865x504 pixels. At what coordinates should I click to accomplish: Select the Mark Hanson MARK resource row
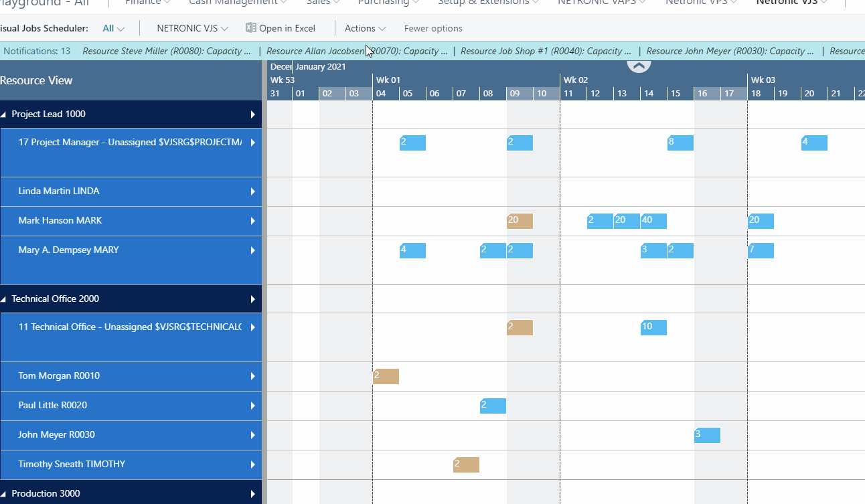(131, 221)
